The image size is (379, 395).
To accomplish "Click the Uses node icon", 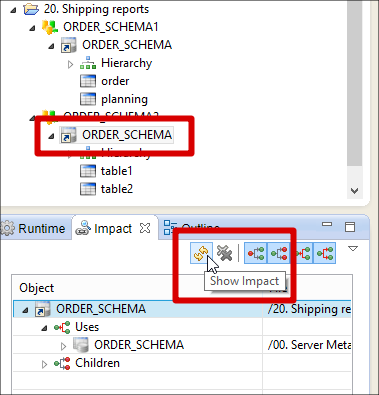I will pos(62,327).
